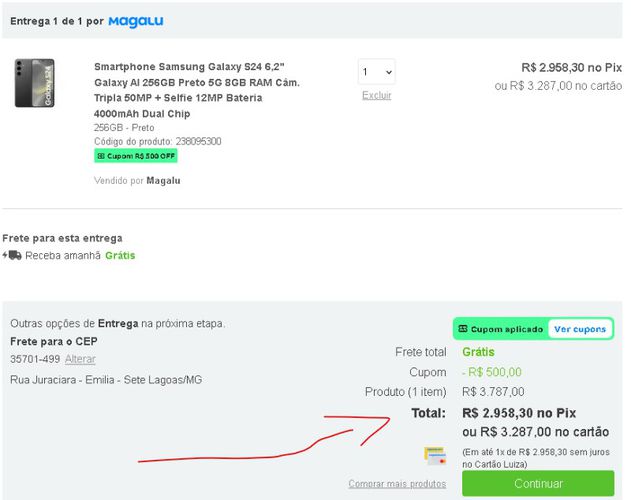Click the Cartão Luiza installment note

[536, 458]
